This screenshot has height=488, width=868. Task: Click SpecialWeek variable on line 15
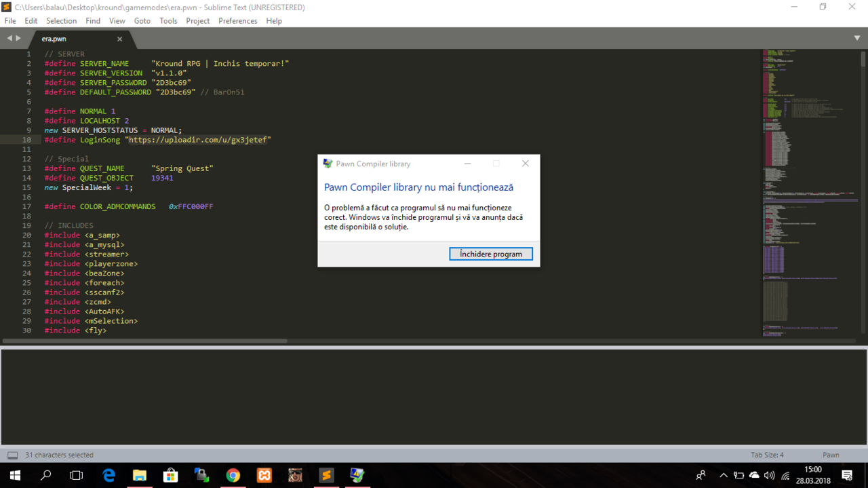click(87, 187)
